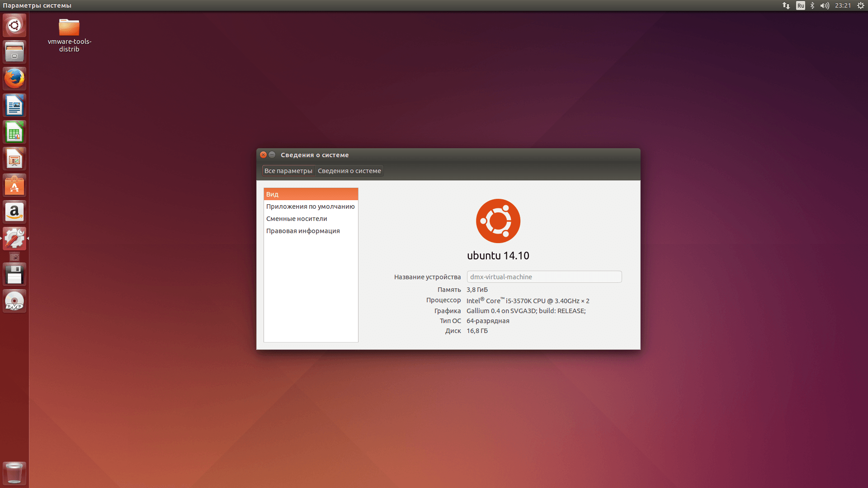The image size is (868, 488).
Task: Click the Gallium 0.4 graphics text
Action: (526, 311)
